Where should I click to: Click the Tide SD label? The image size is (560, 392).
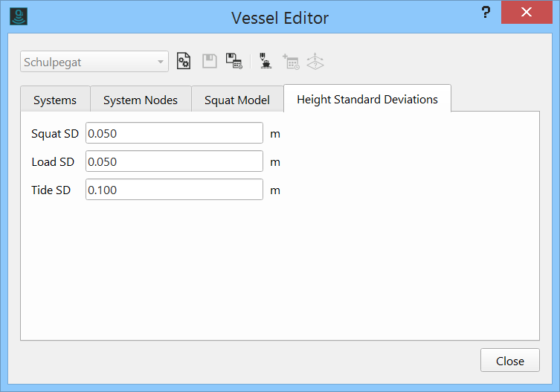(51, 190)
